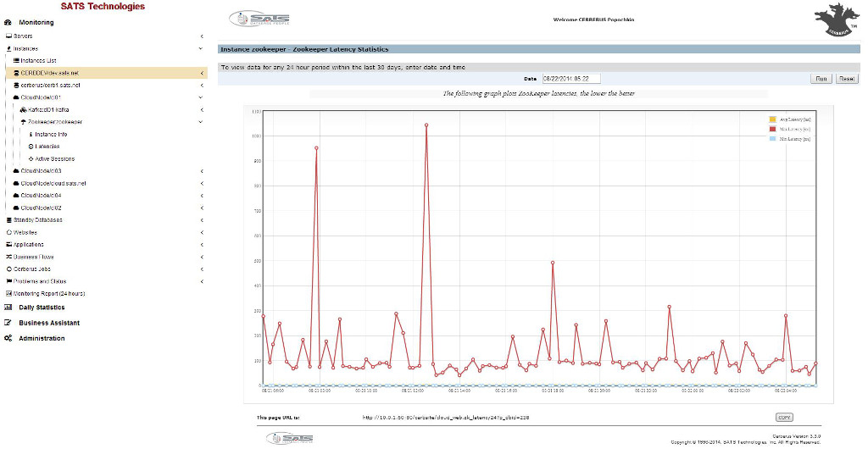Open the Business Assistant menu
Viewport: 868px width, 449px height.
49,323
